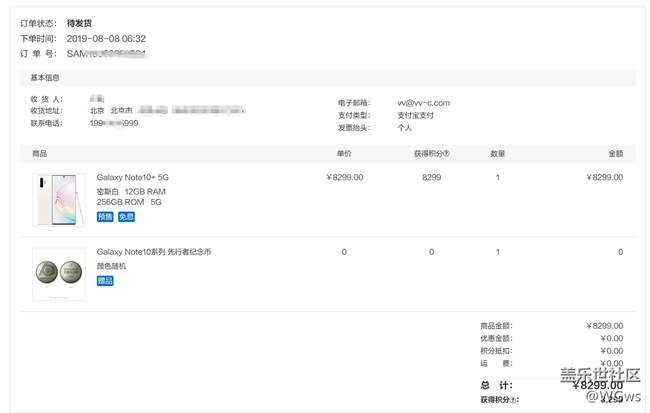The image size is (650, 413).
Task: Click the 优惠金额 ¥0.00 value
Action: pyautogui.click(x=612, y=338)
